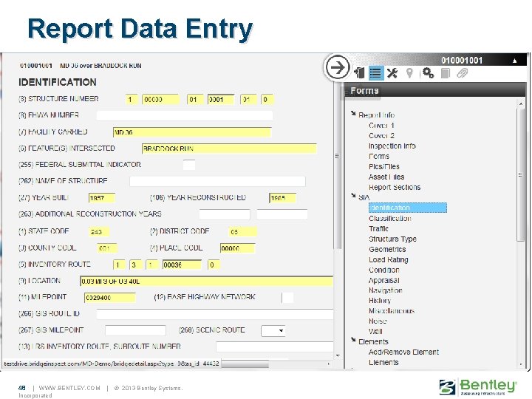Image resolution: width=532 pixels, height=399 pixels.
Task: Click the Feature(s) Intersected field
Action: pos(229,149)
